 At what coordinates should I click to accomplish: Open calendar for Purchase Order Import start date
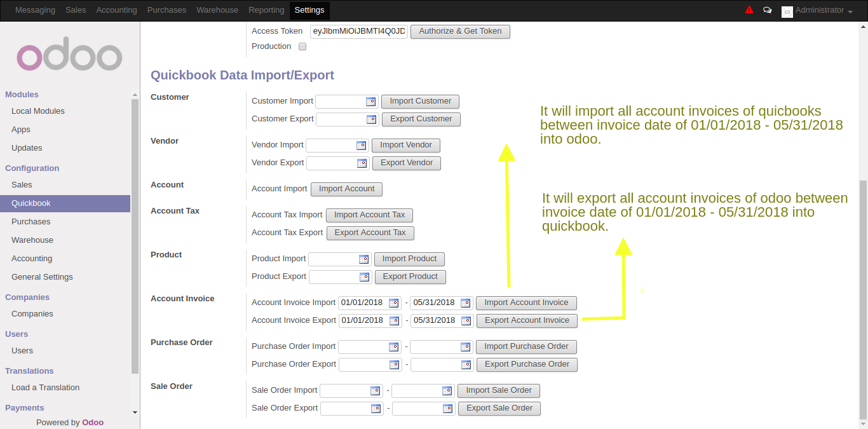(393, 347)
